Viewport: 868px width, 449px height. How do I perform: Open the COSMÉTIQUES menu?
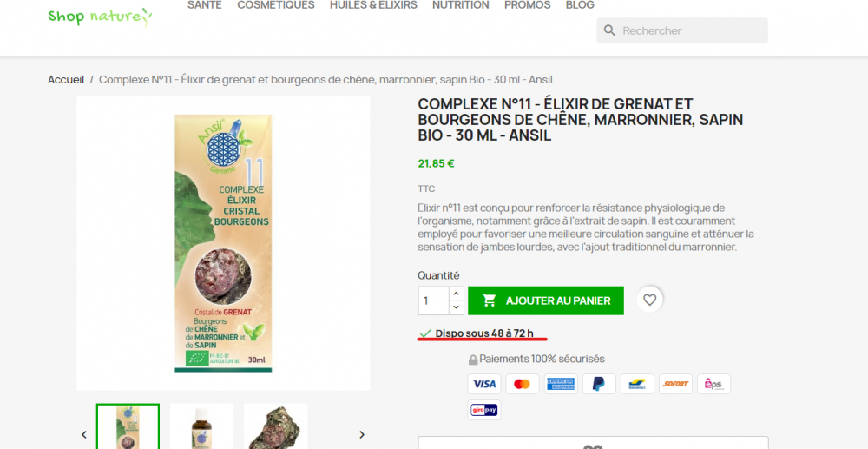coord(276,5)
